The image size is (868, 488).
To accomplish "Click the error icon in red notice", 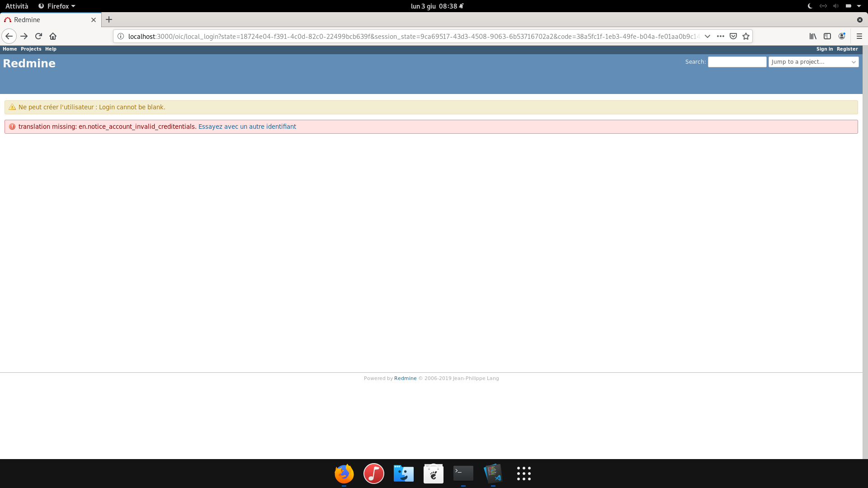I will [x=12, y=127].
